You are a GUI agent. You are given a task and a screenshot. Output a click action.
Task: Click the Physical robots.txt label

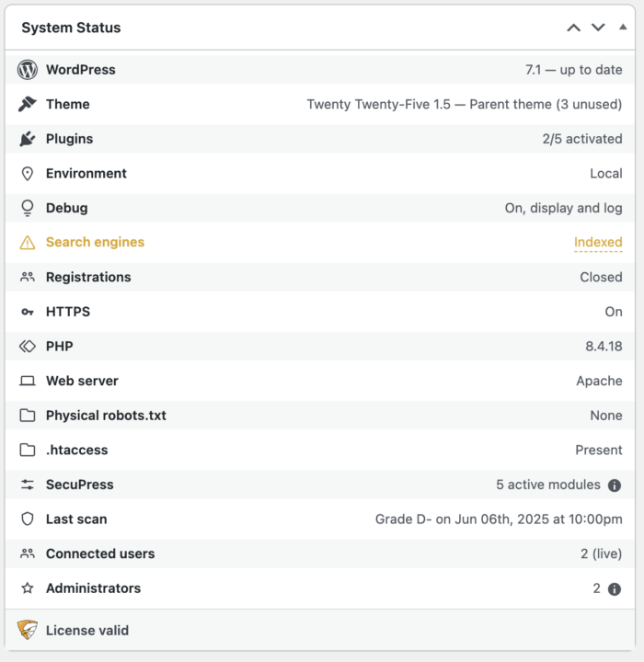pos(106,416)
